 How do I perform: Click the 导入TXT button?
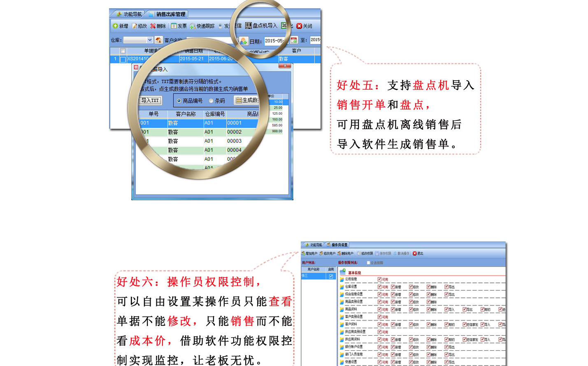(150, 100)
